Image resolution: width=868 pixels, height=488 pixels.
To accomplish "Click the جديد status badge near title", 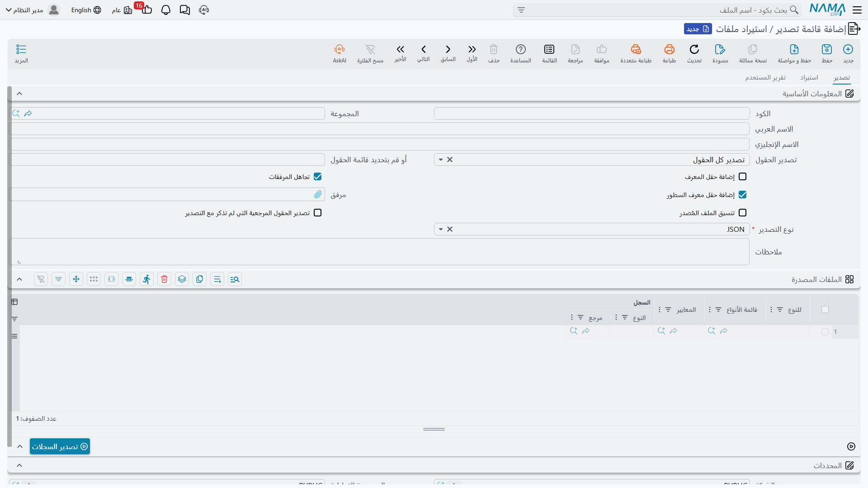I will pyautogui.click(x=698, y=29).
